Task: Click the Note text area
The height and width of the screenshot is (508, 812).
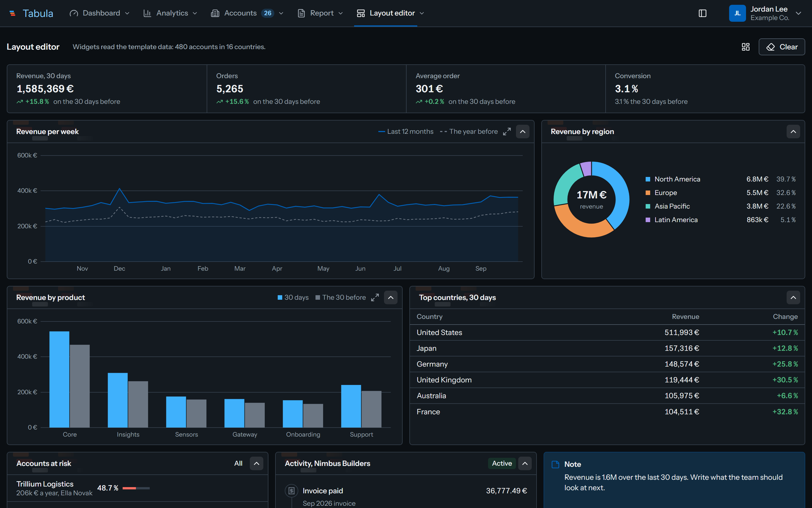Action: point(673,483)
